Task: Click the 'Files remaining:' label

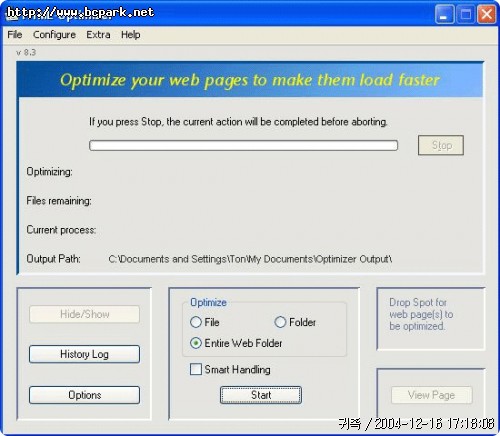Action: pyautogui.click(x=59, y=201)
